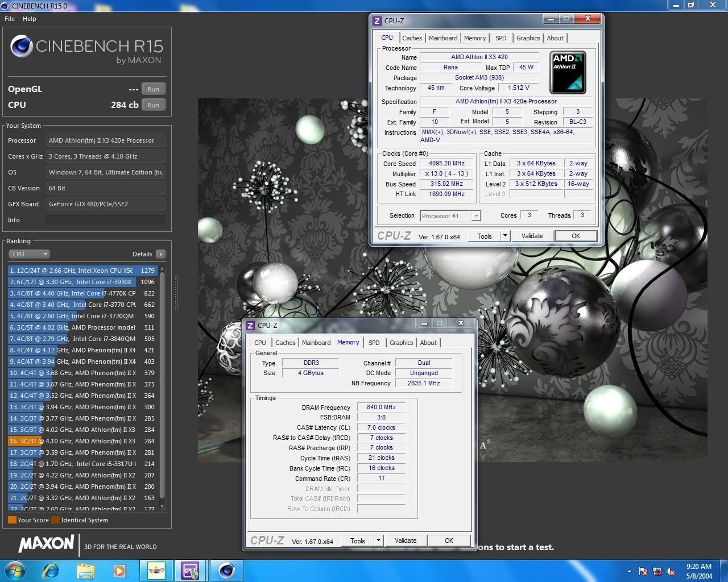This screenshot has height=582, width=728.
Task: Open About tab in lower CPU-Z window
Action: [428, 343]
